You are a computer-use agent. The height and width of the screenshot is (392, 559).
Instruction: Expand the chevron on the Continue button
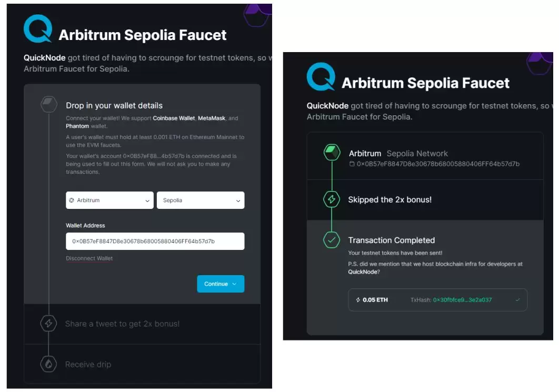pyautogui.click(x=234, y=284)
